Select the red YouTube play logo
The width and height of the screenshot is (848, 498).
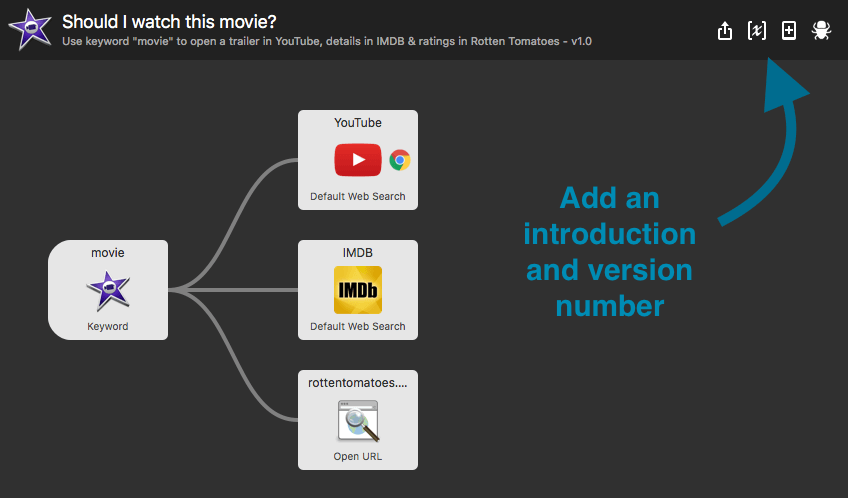pyautogui.click(x=357, y=160)
